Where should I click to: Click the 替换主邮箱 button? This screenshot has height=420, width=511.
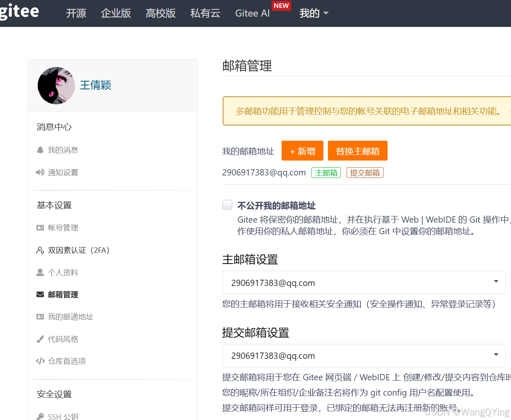357,151
